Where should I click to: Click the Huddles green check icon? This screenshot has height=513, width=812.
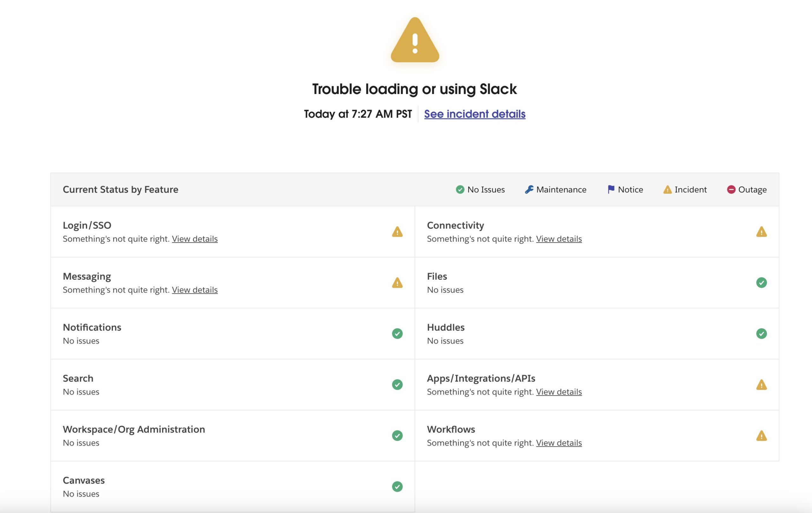762,333
